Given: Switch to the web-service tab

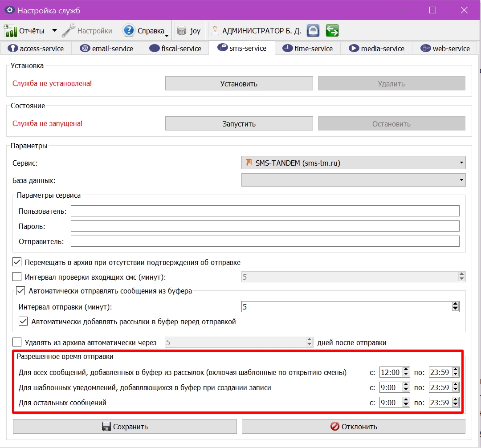Looking at the screenshot, I should 445,49.
